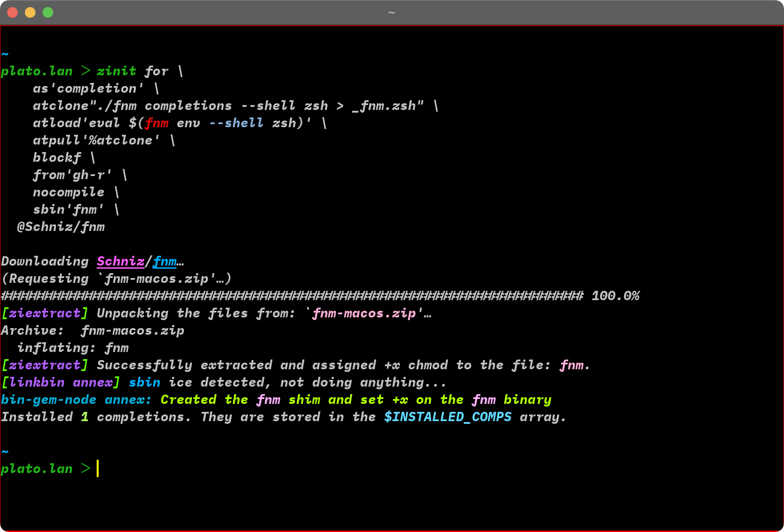This screenshot has width=784, height=532.
Task: Click the plato.lan prompt text
Action: pos(37,469)
